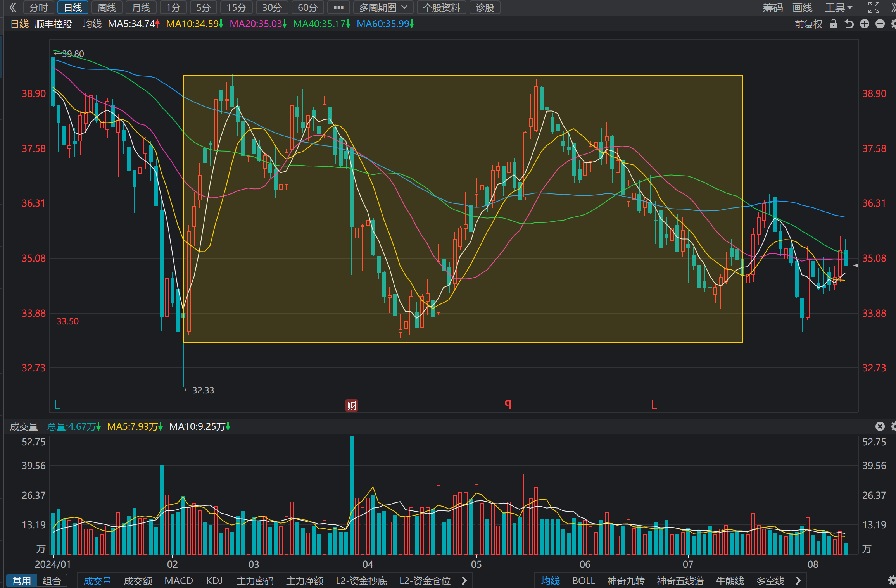This screenshot has width=896, height=588.
Task: Zoom out chart with minus icon
Action: [x=880, y=24]
